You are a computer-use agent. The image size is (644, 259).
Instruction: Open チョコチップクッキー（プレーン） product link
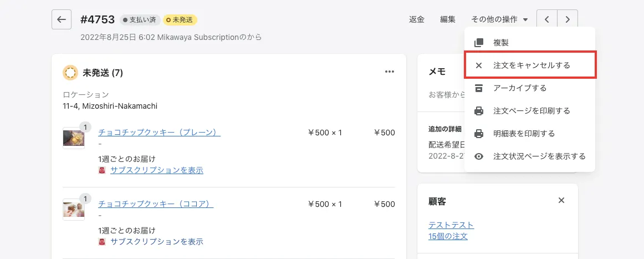[x=159, y=133]
